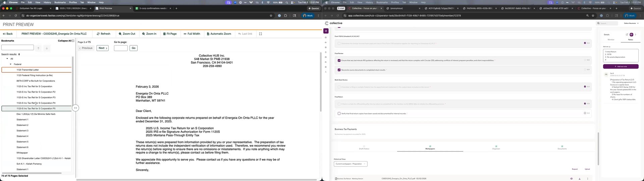Image resolution: width=644 pixels, height=181 pixels.
Task: Open the Historical View workpapers dropdown
Action: tap(351, 164)
